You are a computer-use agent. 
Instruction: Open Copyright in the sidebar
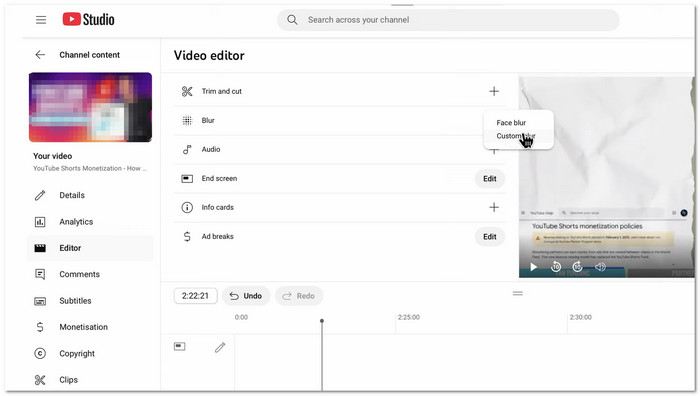tap(77, 354)
